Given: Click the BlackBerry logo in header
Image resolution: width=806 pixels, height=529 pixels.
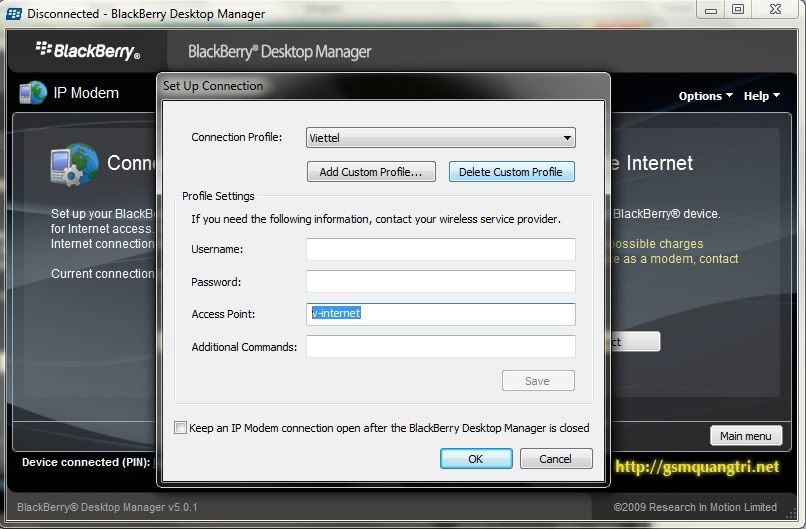Looking at the screenshot, I should click(x=88, y=50).
